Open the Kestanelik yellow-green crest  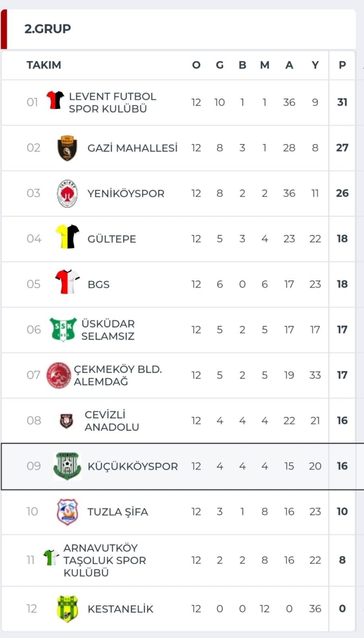point(67,609)
